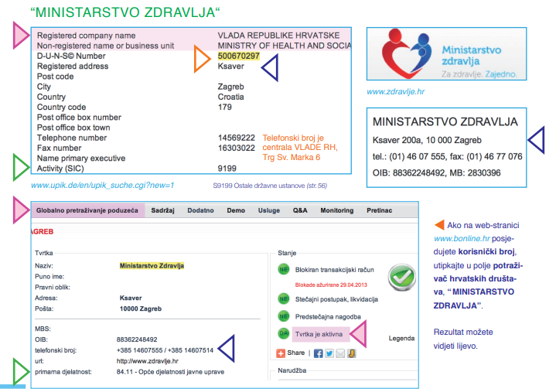Viewport: 556px width, 392px height.
Task: Switch to the Monitoring tab
Action: pyautogui.click(x=337, y=210)
